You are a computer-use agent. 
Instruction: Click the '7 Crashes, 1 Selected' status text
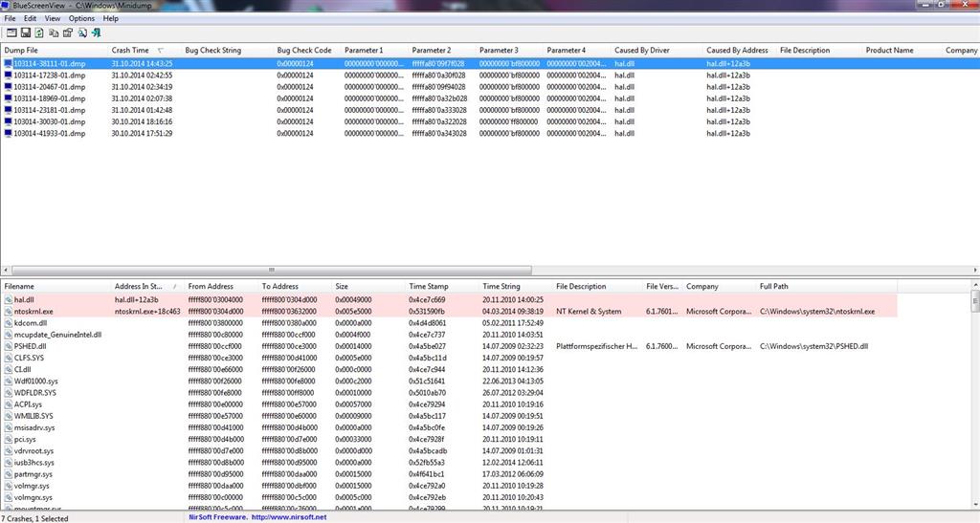pyautogui.click(x=36, y=518)
